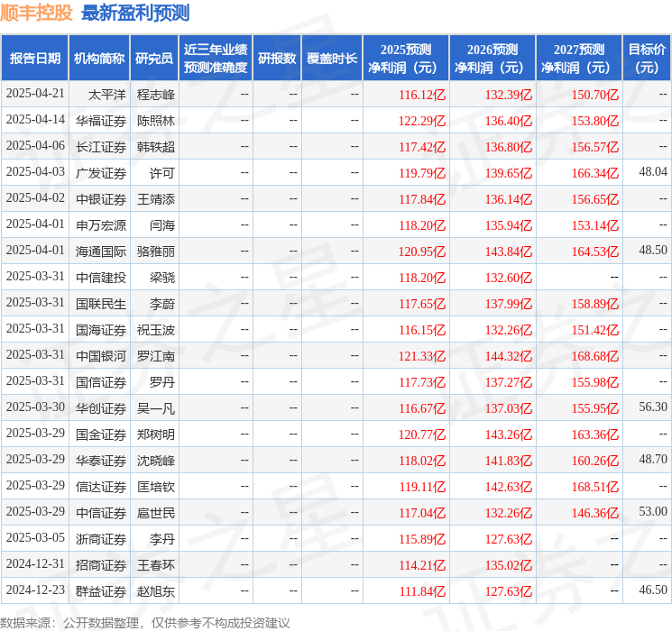Click the value 111.84亿
Screen dimensions: 672x631
(422, 591)
